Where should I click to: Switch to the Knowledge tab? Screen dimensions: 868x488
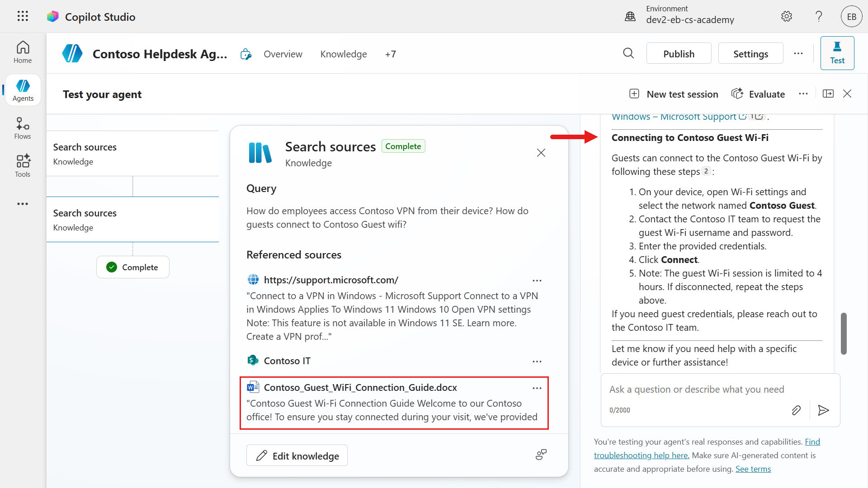click(x=344, y=54)
